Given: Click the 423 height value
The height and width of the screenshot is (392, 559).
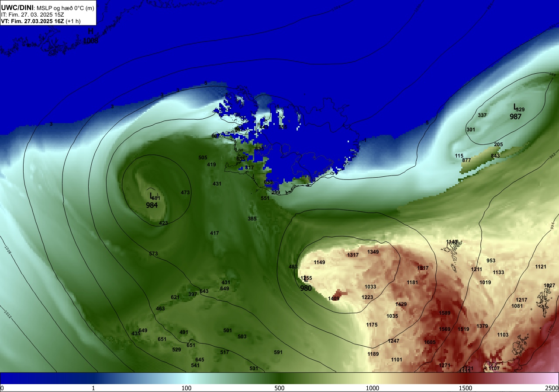Looking at the screenshot, I should [x=163, y=223].
